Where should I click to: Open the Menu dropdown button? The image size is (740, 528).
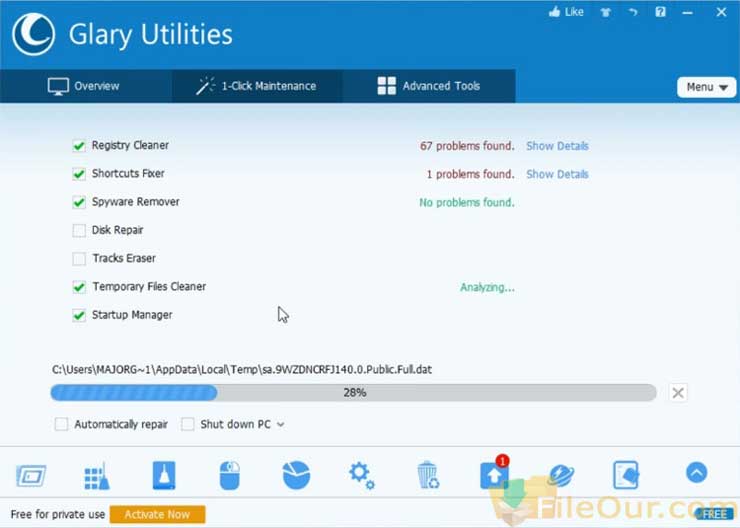click(x=706, y=87)
